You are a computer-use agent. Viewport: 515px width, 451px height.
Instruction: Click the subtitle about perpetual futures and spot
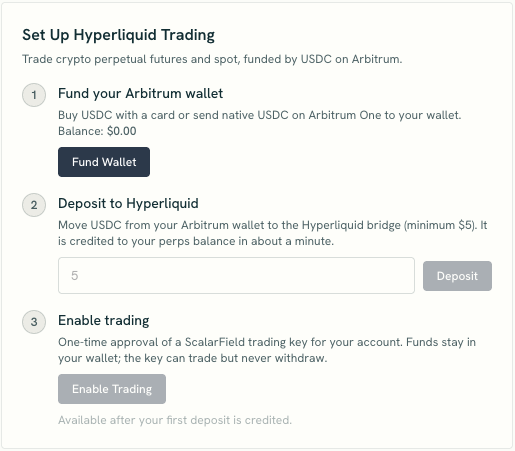coord(212,60)
